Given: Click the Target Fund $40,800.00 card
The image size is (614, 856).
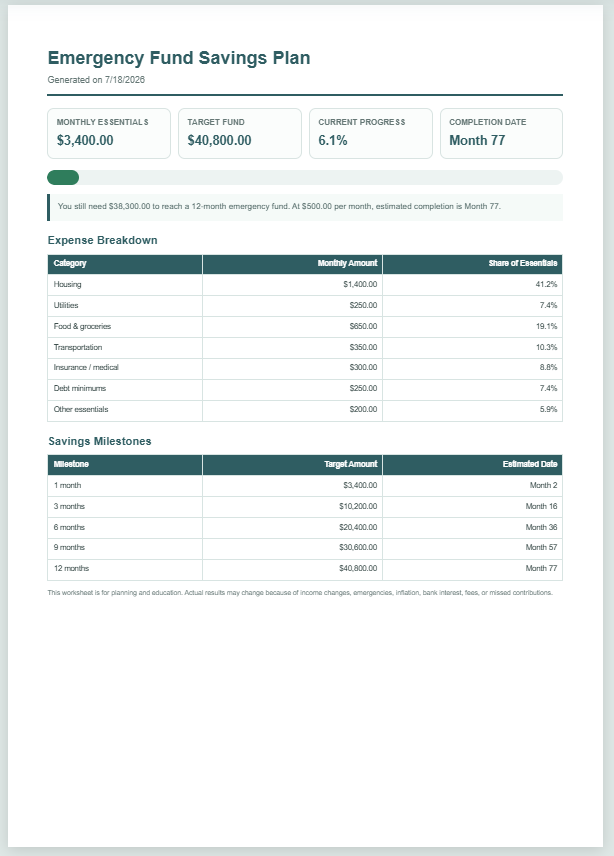Looking at the screenshot, I should point(240,133).
